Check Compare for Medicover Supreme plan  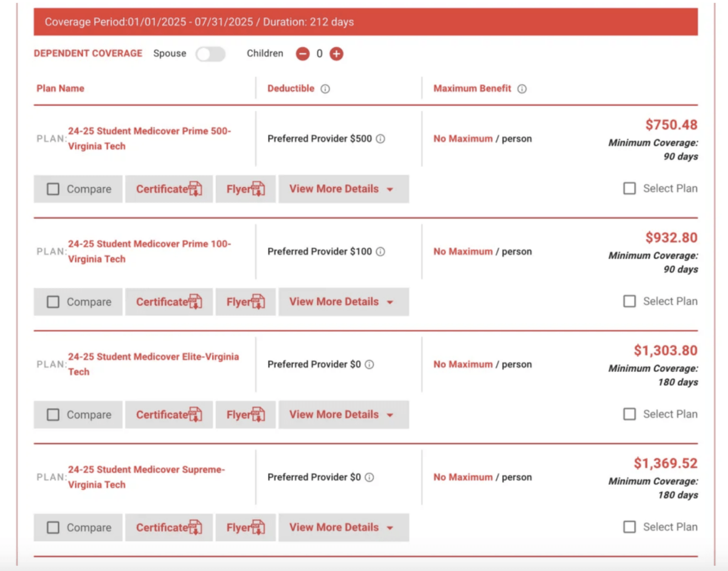53,528
